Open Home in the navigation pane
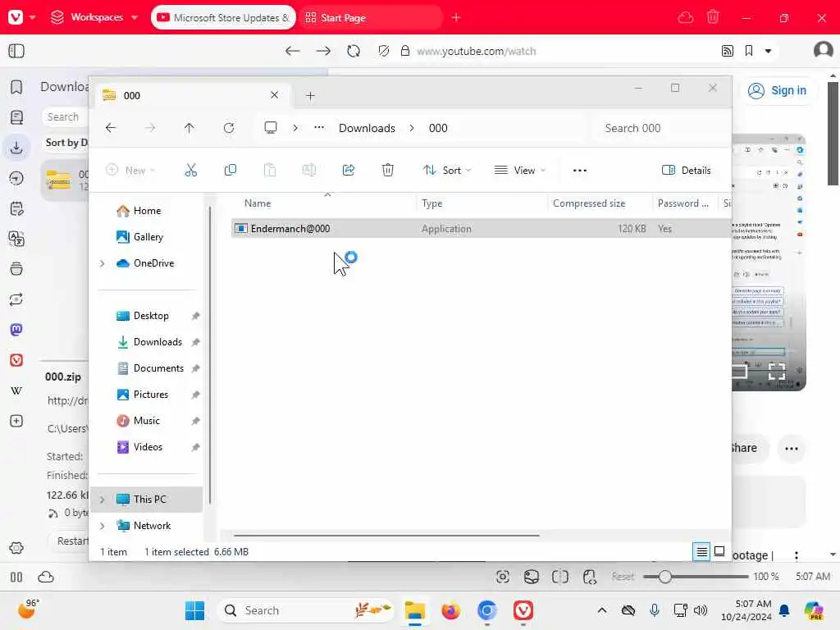 (147, 211)
